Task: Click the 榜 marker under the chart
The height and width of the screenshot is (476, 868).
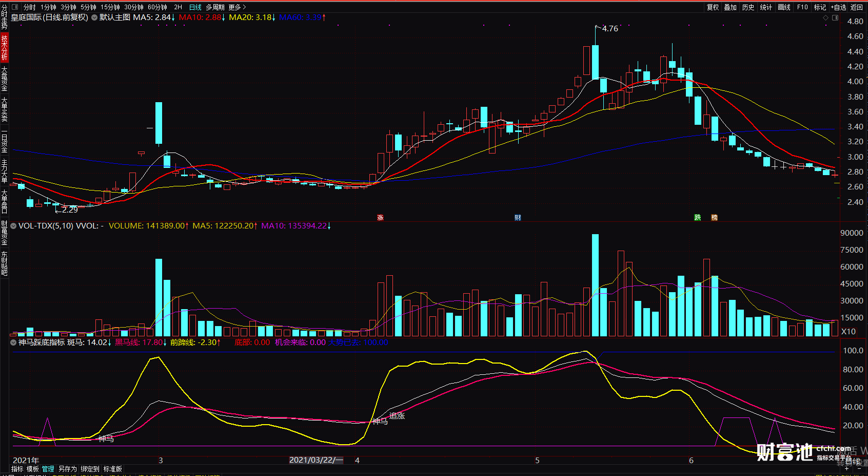Action: click(x=715, y=218)
